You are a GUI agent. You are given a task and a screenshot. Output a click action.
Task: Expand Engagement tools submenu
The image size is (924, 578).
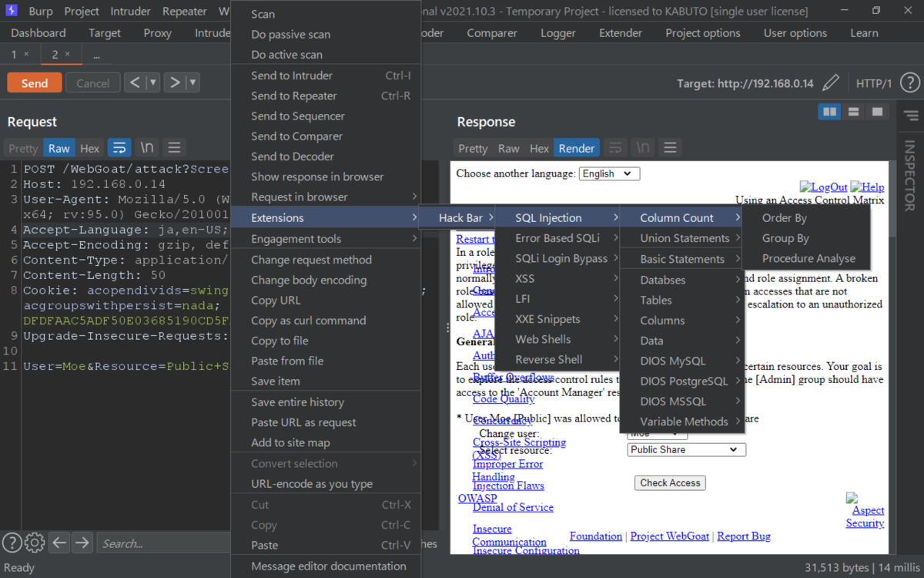(x=326, y=239)
